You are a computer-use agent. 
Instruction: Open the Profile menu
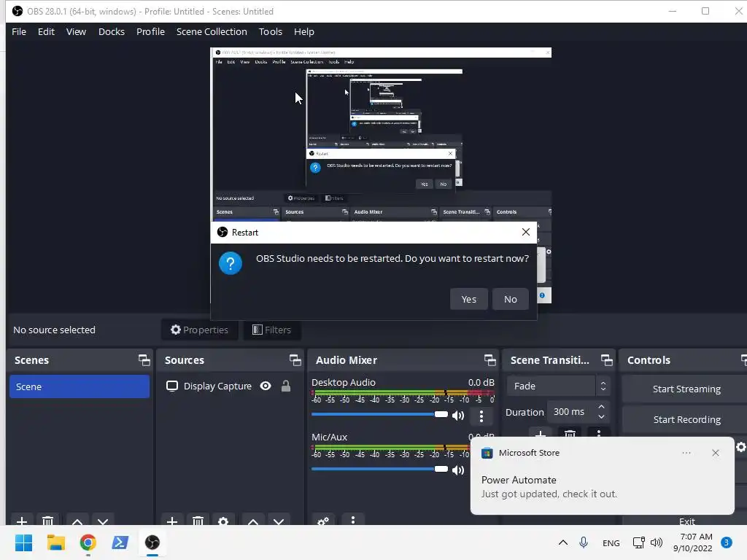150,31
